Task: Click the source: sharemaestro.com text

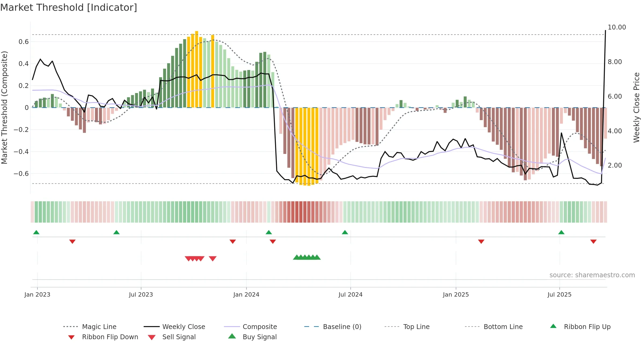Action: [x=592, y=275]
